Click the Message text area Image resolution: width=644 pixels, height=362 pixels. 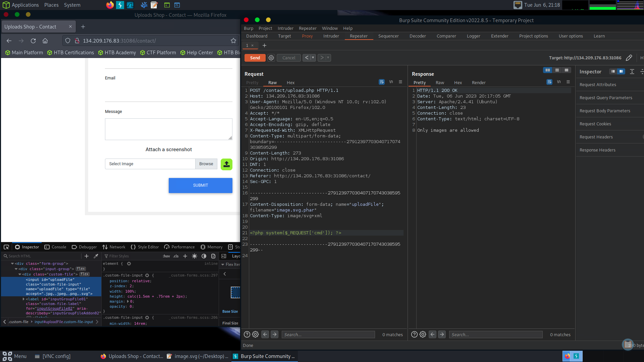168,129
